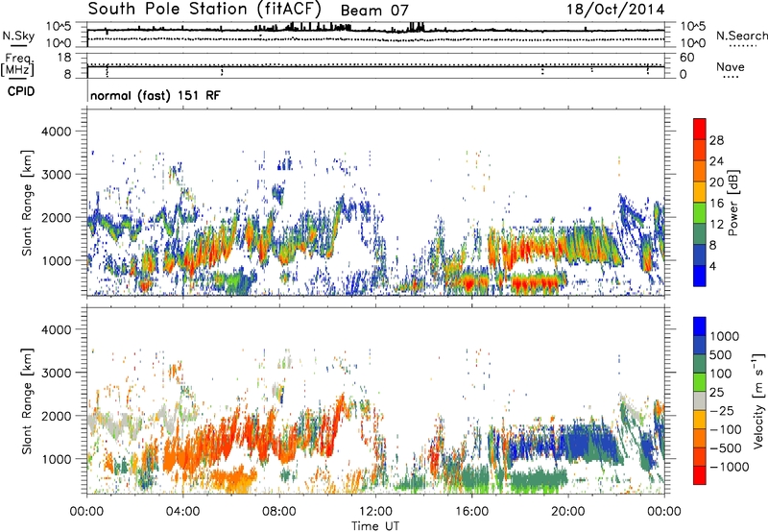Image resolution: width=768 pixels, height=532 pixels.
Task: Click the '12:00' time axis tick label
Action: (375, 512)
